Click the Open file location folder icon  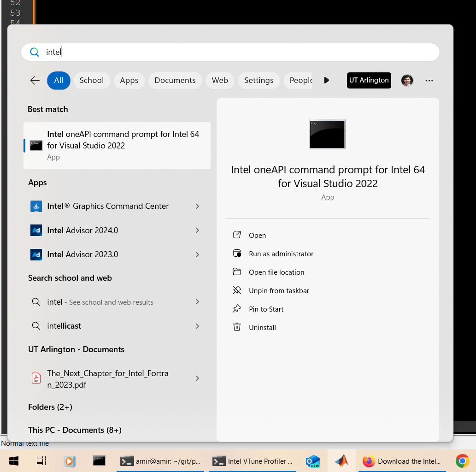237,271
